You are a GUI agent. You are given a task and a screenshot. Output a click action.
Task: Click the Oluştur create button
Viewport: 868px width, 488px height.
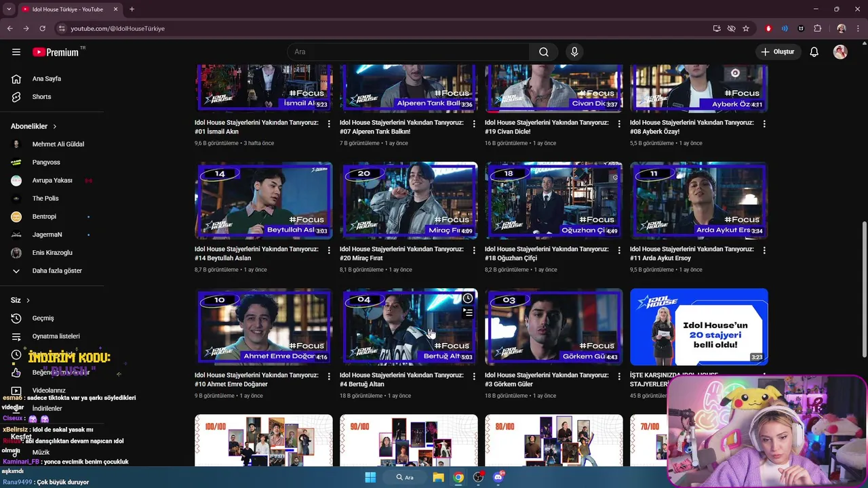[777, 52]
